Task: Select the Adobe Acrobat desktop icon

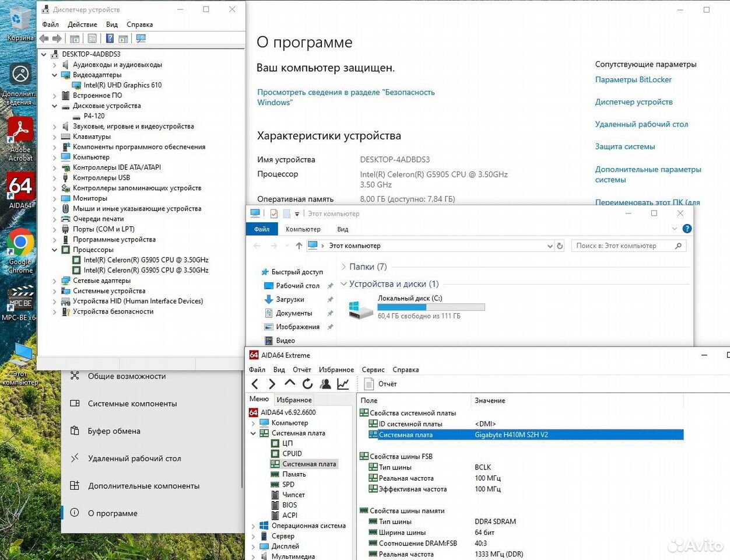Action: coord(20,139)
